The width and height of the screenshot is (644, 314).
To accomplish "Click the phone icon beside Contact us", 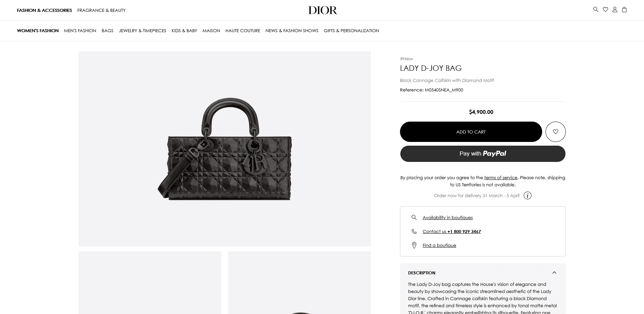I will tap(414, 231).
